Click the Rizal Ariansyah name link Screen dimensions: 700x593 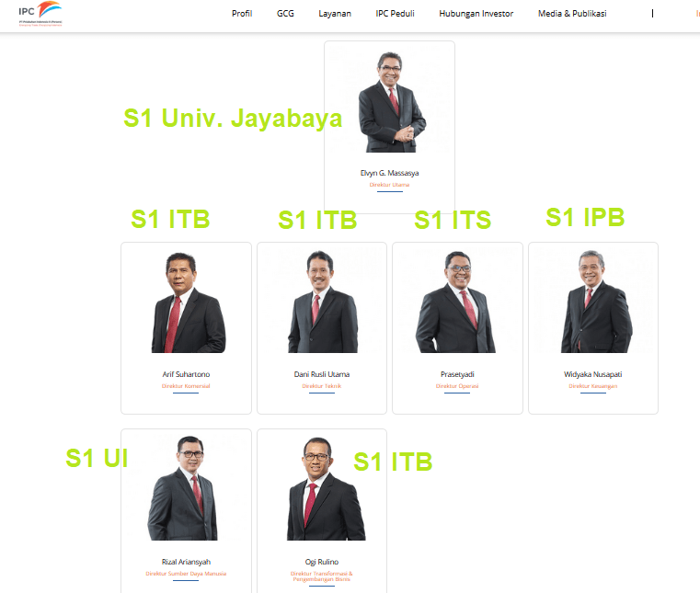point(186,562)
